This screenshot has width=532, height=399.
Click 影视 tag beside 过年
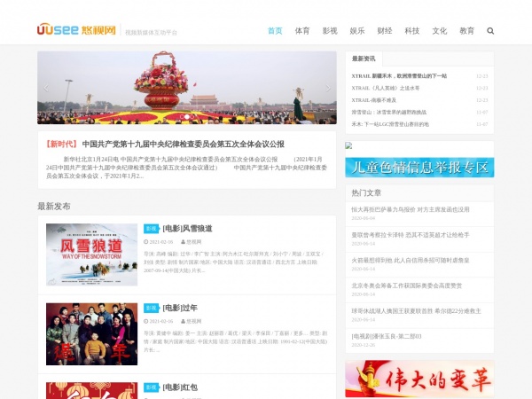[x=152, y=308]
